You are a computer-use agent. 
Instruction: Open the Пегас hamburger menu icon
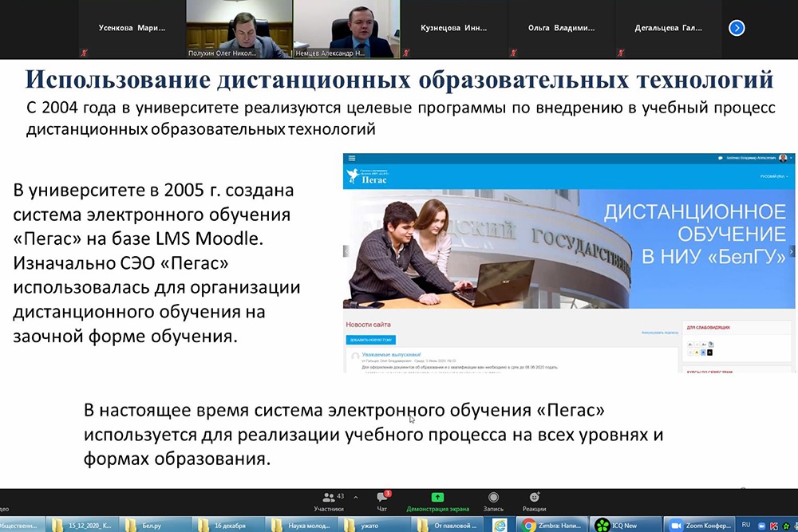pyautogui.click(x=352, y=158)
